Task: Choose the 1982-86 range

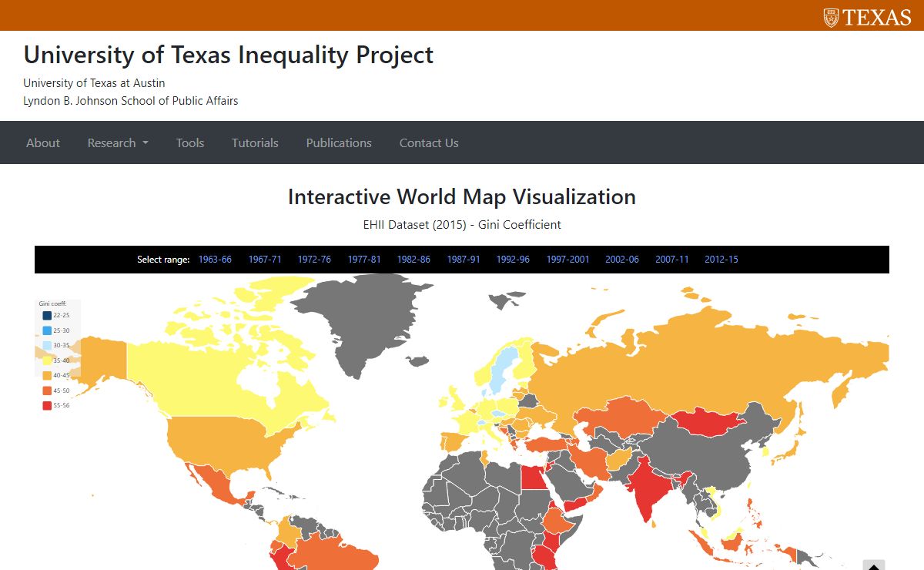Action: [x=413, y=260]
